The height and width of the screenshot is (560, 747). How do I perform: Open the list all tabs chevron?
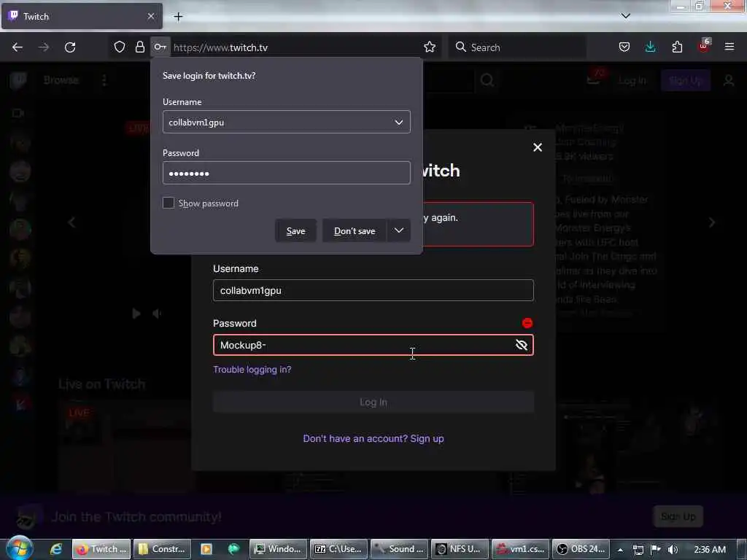[625, 16]
